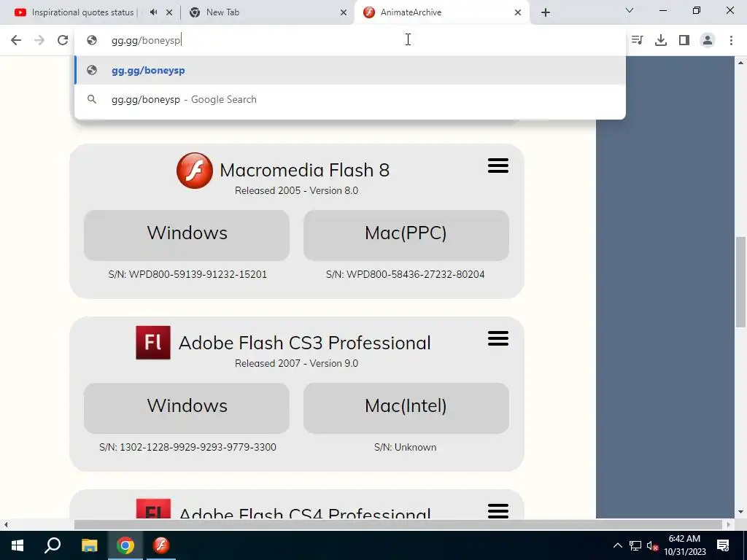Download Flash CS3 Professional for Mac(Intel)

pos(406,408)
